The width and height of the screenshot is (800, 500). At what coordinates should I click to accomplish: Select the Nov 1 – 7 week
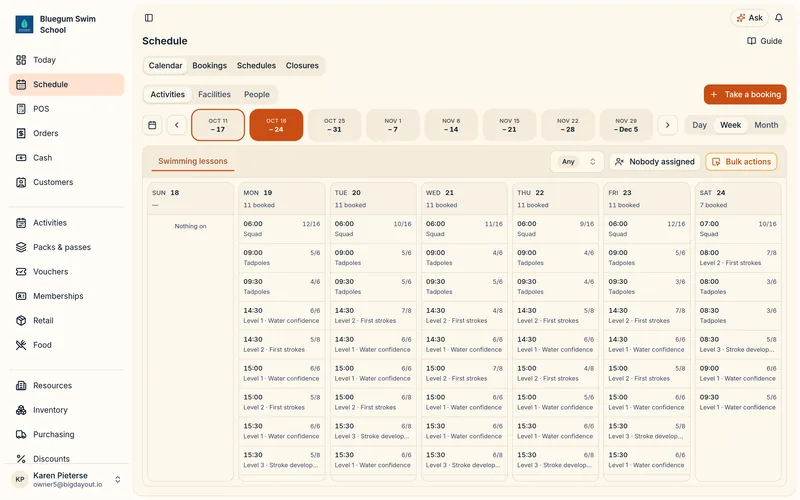(393, 125)
